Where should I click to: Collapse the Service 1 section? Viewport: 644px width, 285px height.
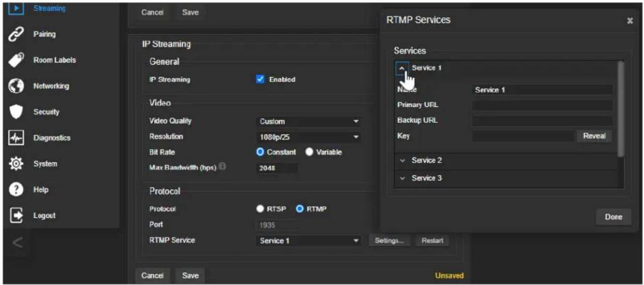click(x=402, y=68)
